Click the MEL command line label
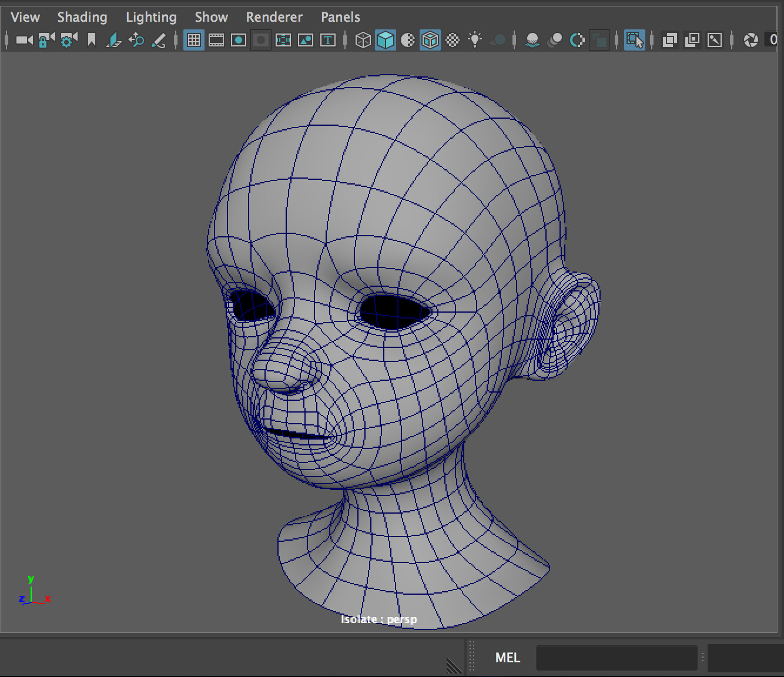Screen dimensions: 784x677 tap(507, 658)
